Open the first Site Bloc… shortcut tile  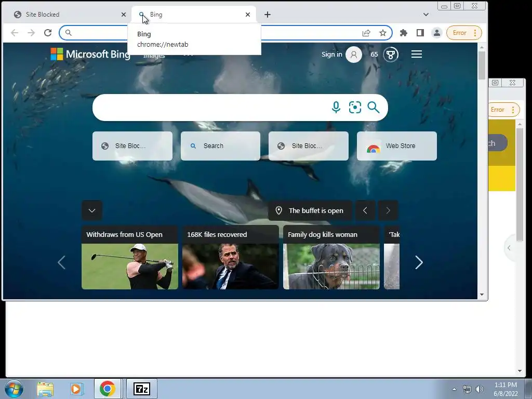point(132,146)
